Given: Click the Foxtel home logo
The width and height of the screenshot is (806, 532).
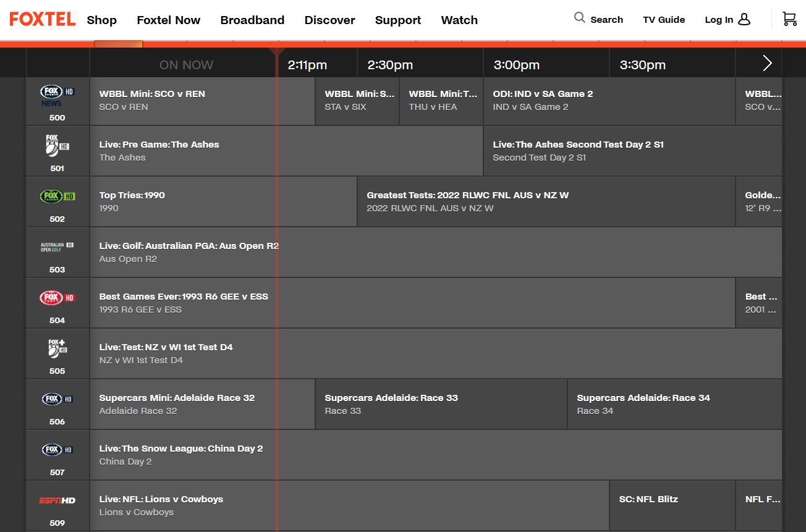Looking at the screenshot, I should (x=43, y=19).
